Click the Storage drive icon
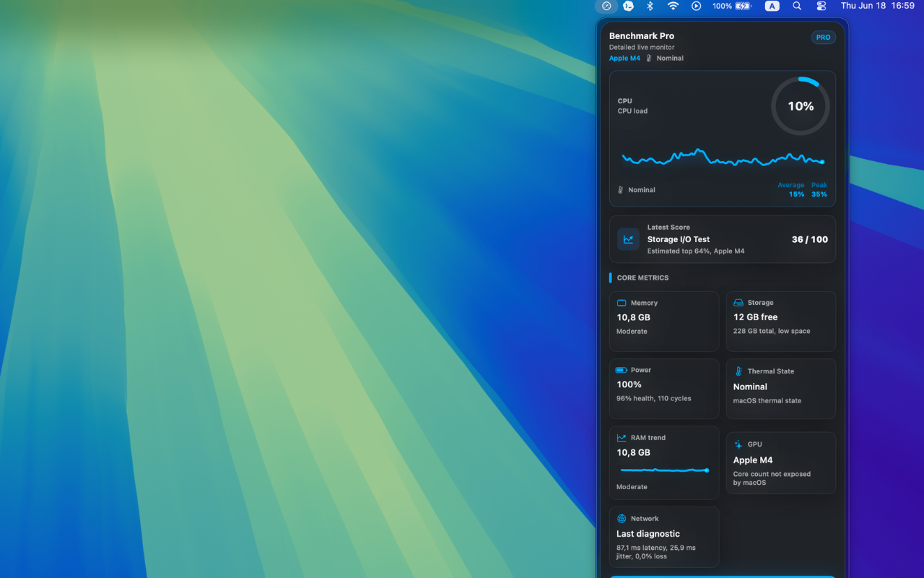The width and height of the screenshot is (924, 578). [738, 303]
